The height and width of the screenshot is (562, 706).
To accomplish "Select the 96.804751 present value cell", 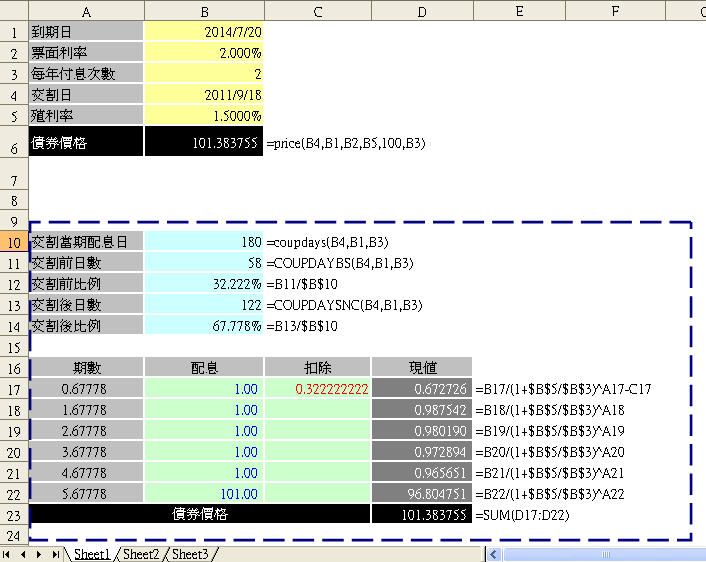I will click(421, 494).
